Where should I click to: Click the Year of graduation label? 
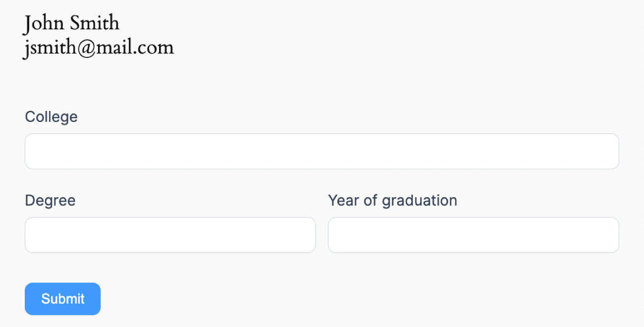click(x=392, y=201)
